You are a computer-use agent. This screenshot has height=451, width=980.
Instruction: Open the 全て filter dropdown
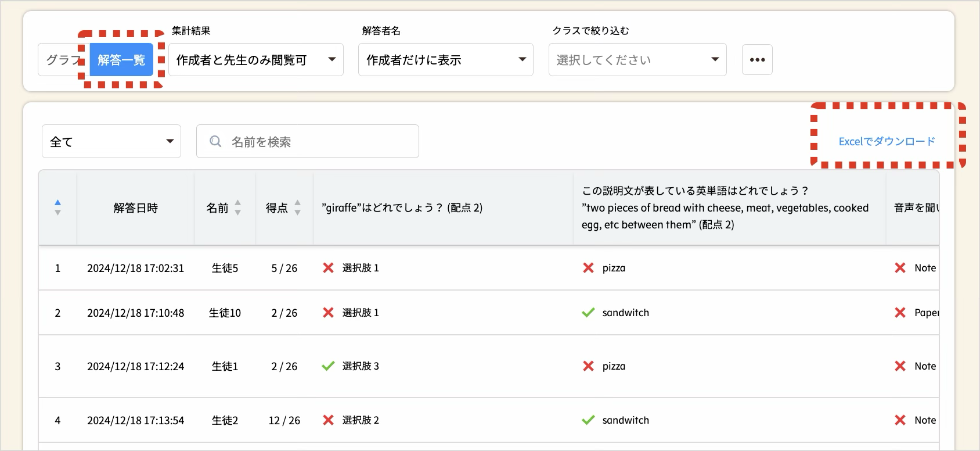(111, 141)
